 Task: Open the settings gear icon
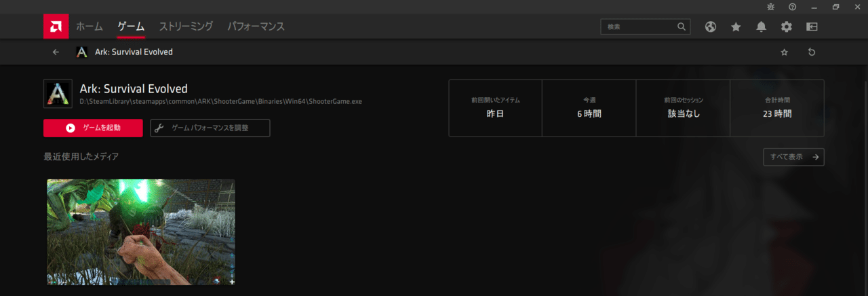787,26
